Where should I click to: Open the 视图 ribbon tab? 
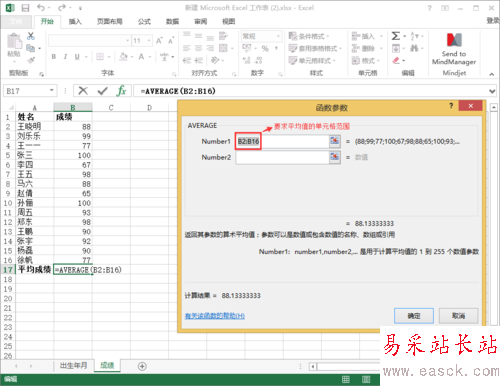tap(229, 22)
